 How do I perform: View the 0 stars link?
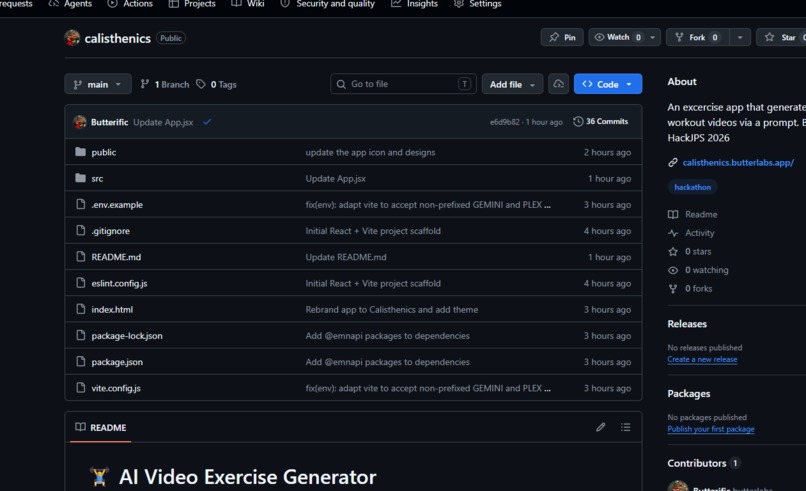tap(698, 251)
